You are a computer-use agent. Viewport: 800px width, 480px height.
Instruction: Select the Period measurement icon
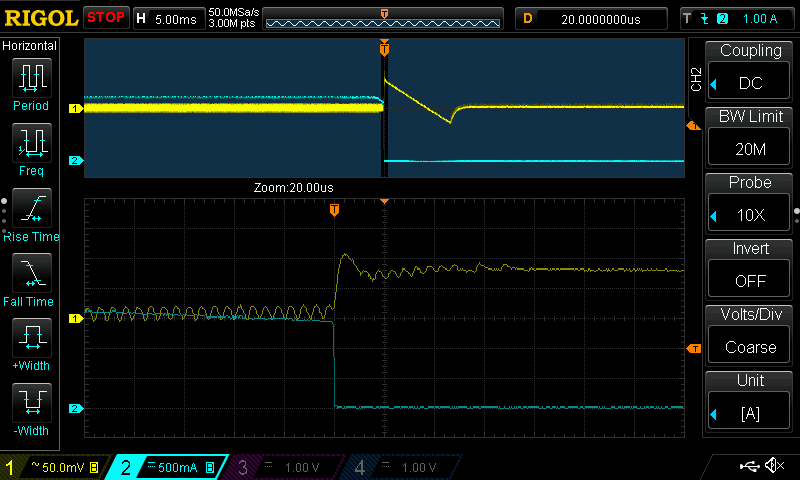[x=31, y=78]
